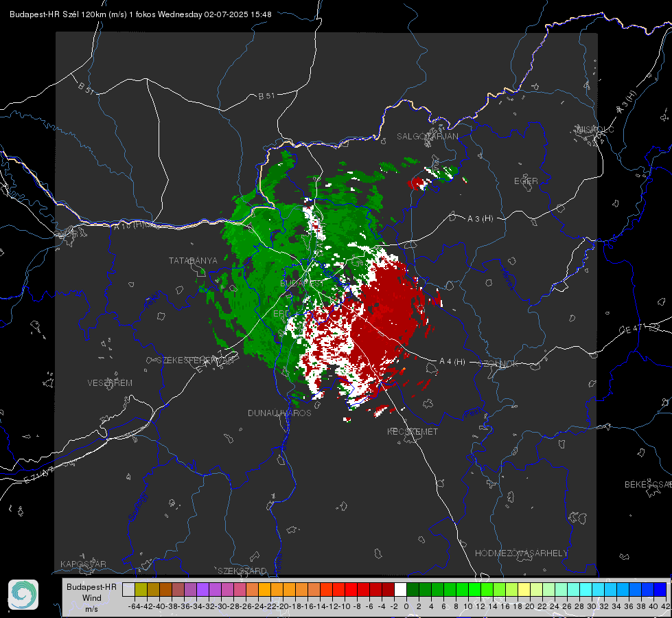Click the MISKOLC city label
Image resolution: width=672 pixels, height=618 pixels.
click(595, 129)
